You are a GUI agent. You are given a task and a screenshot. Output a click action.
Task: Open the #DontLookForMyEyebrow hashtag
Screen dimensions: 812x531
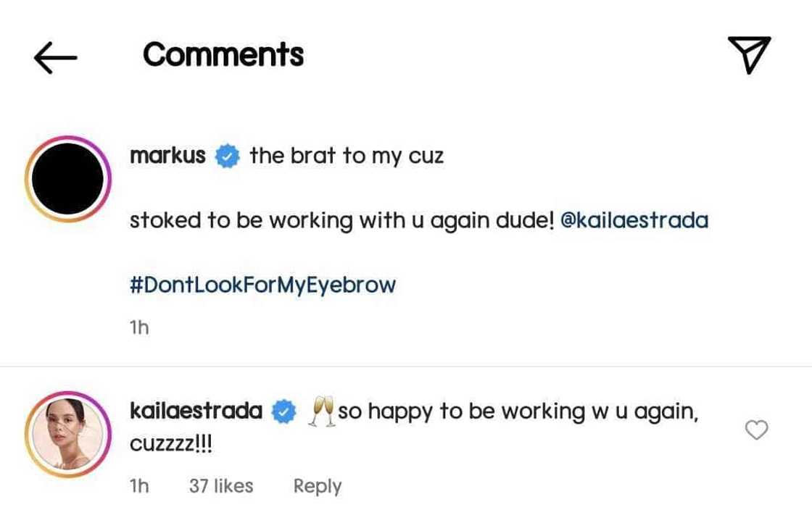262,284
